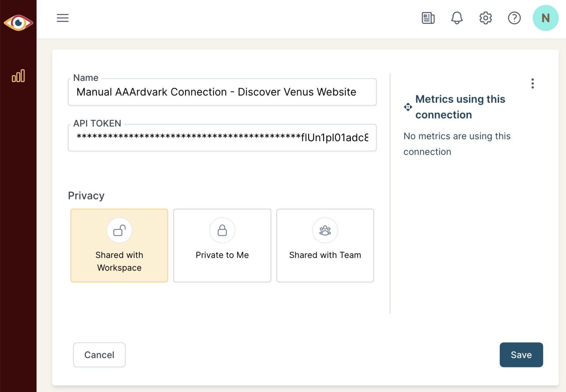Cancel editing the connection
This screenshot has height=392, width=566.
coord(99,355)
